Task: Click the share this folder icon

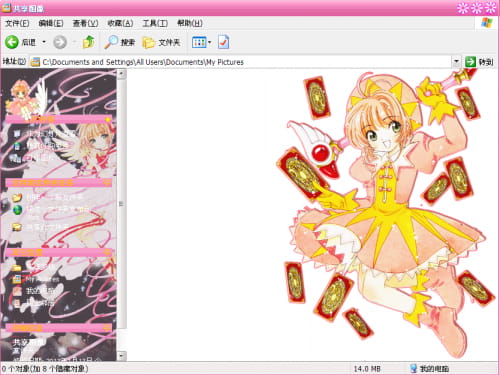Action: coord(17,227)
